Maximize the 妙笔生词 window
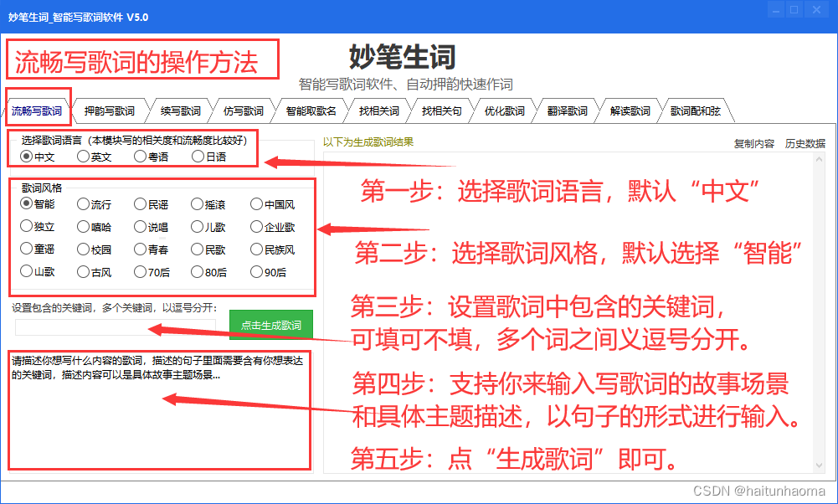The height and width of the screenshot is (504, 838). (794, 9)
